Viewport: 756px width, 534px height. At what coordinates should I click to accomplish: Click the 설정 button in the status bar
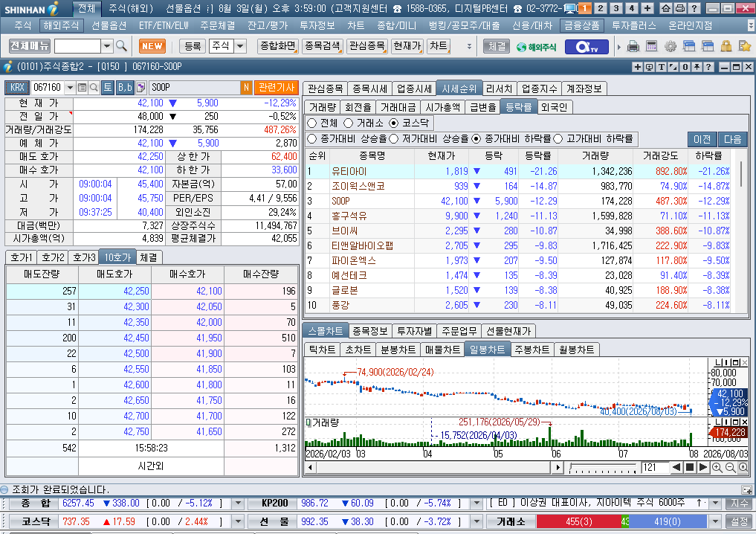click(739, 521)
